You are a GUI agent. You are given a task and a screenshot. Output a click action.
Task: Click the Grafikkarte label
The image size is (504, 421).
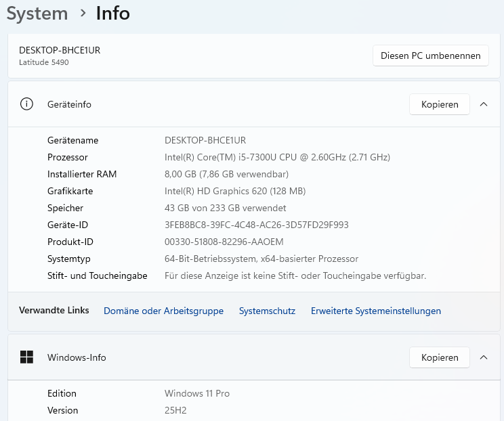(x=70, y=191)
